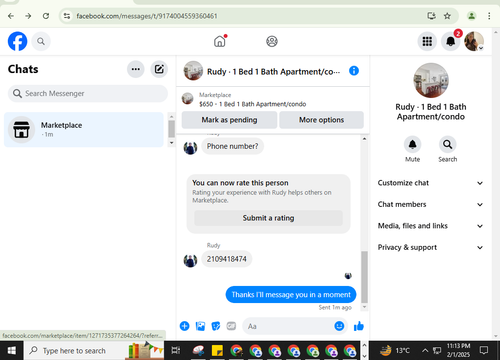Bookmark this page with the star icon

[x=447, y=16]
